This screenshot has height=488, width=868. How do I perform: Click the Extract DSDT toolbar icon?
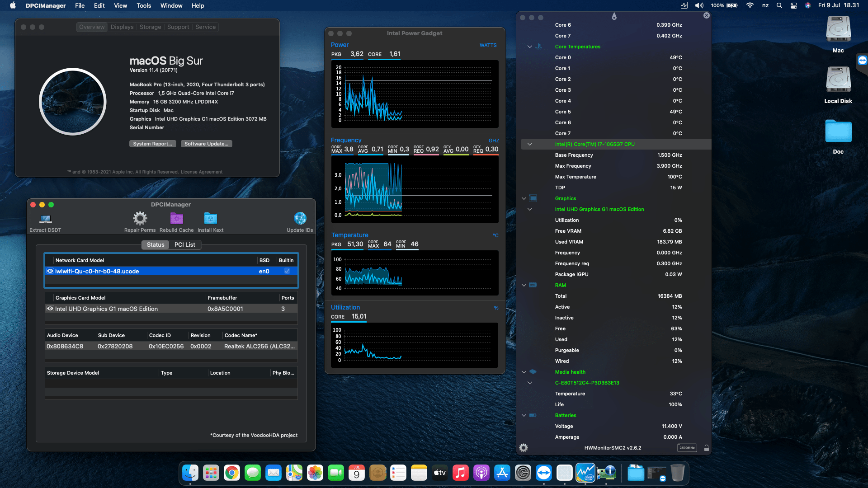[46, 219]
